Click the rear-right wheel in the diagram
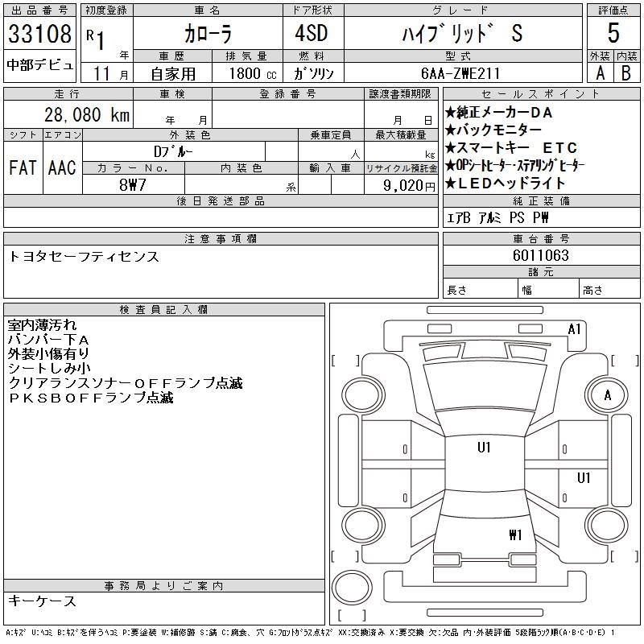The height and width of the screenshot is (644, 644). coord(607,525)
